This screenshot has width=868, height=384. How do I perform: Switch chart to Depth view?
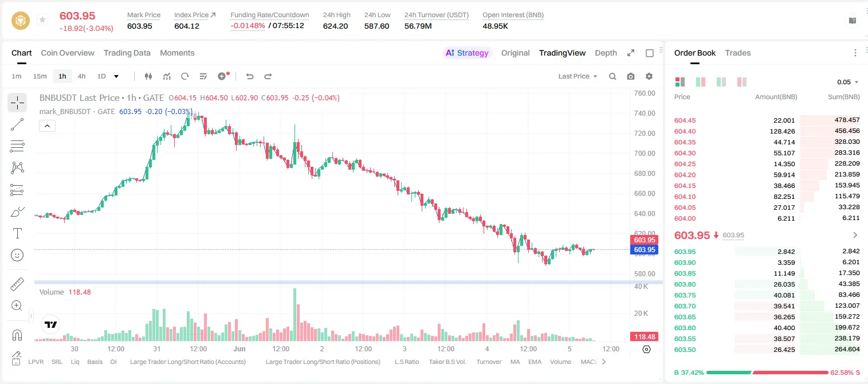point(606,53)
